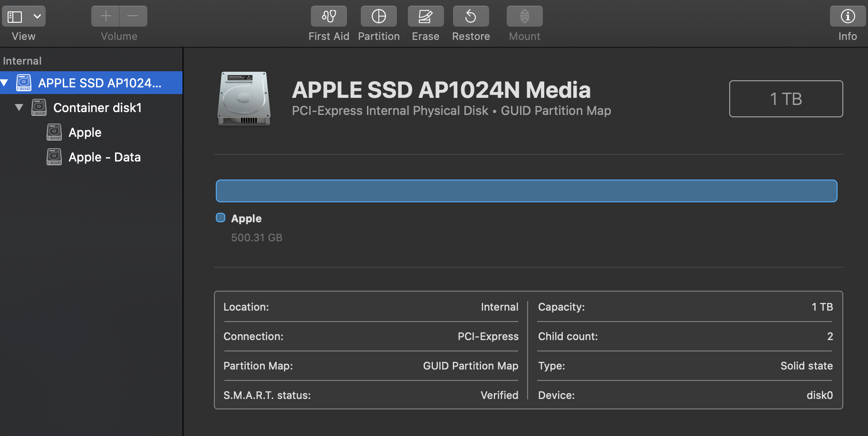Click the Partition Map label
Image resolution: width=868 pixels, height=436 pixels.
258,366
